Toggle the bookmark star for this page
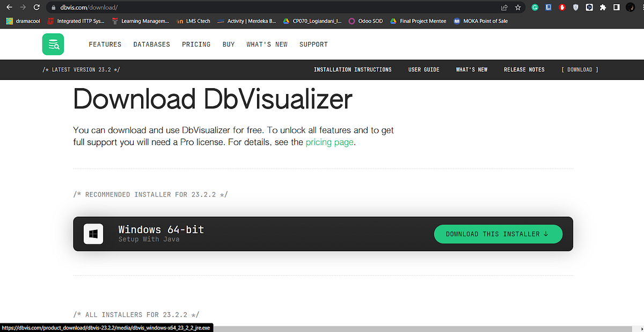 (x=518, y=7)
